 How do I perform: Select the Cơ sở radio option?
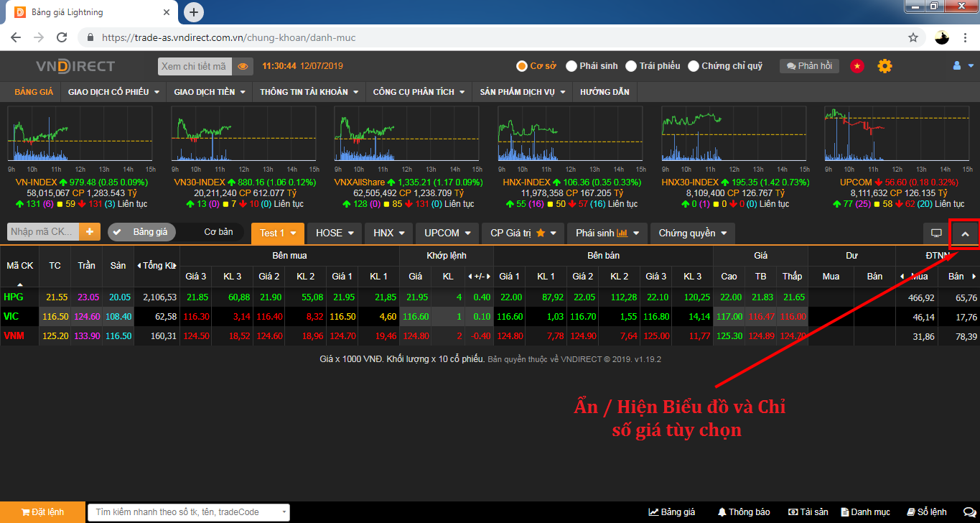536,66
